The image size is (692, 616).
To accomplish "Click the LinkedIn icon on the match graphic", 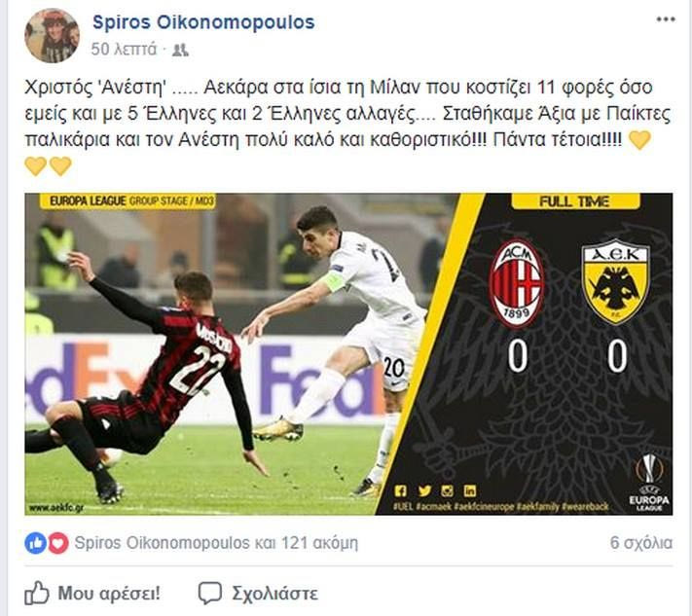I will click(x=470, y=490).
